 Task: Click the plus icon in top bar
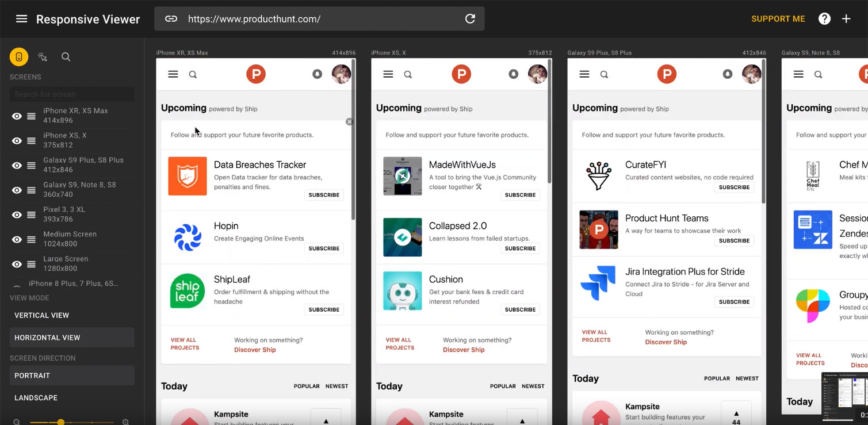pos(846,19)
